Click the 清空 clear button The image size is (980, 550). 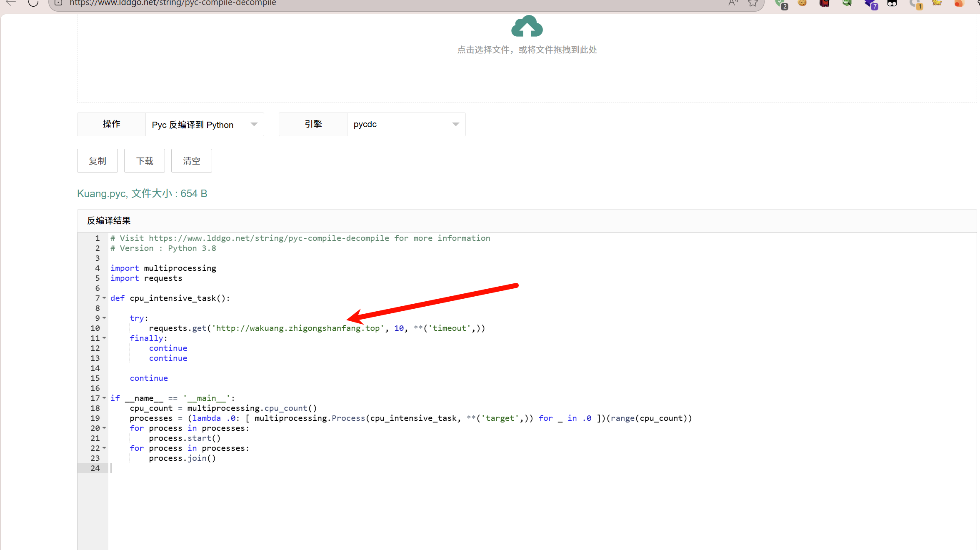click(x=192, y=161)
